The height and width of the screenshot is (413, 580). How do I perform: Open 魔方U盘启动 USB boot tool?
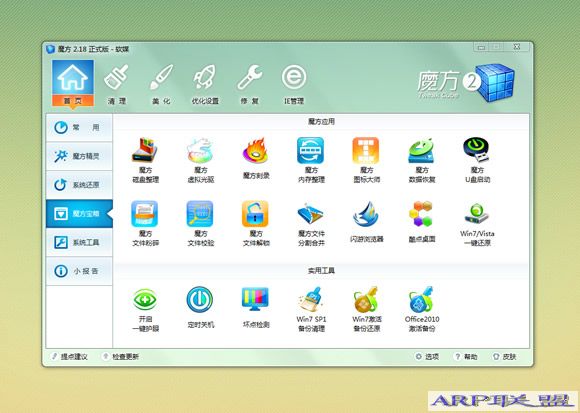pos(477,160)
